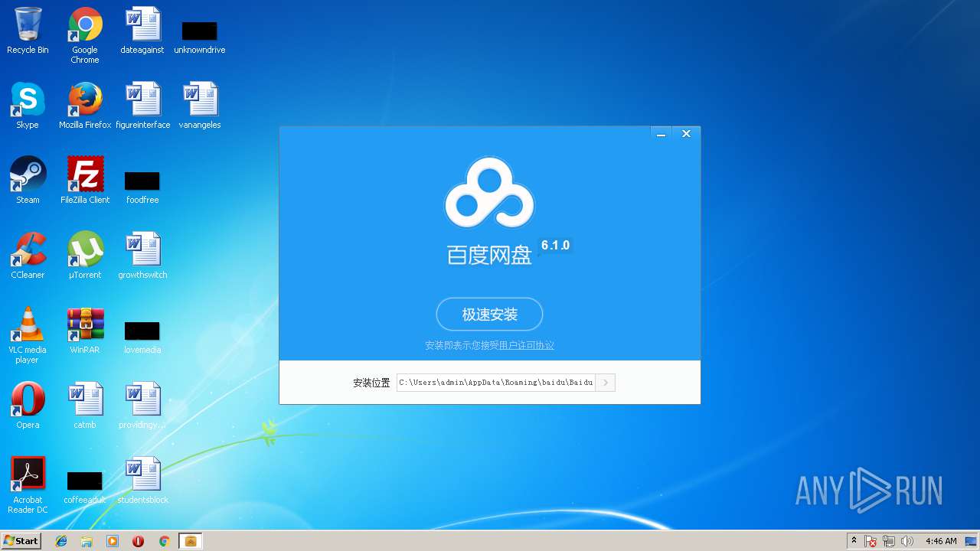The width and height of the screenshot is (980, 551).
Task: Select the WinRAR desktop shortcut
Action: point(85,331)
